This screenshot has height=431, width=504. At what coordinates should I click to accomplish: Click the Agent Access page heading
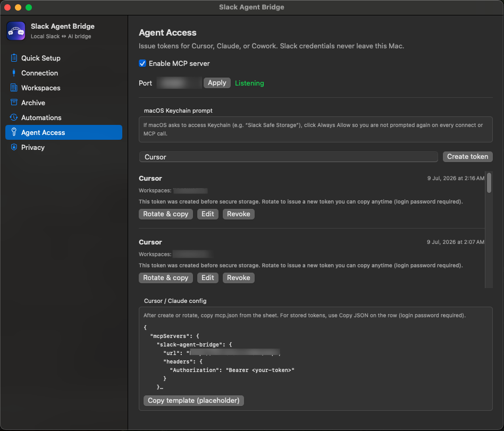(x=167, y=33)
